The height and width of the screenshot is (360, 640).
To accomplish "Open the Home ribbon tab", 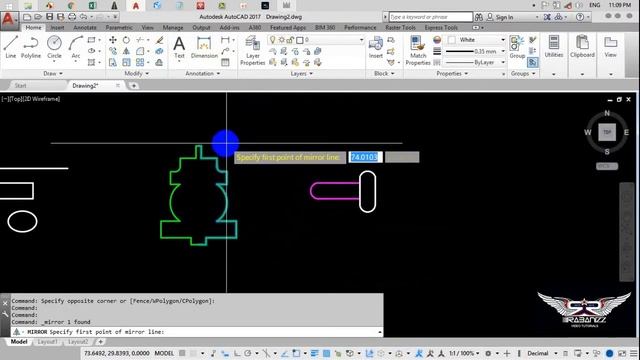I will click(x=33, y=27).
